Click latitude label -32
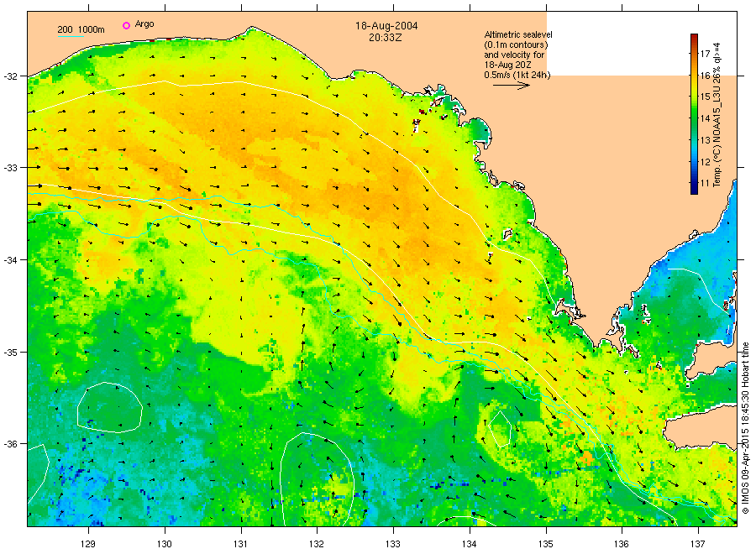Image resolution: width=756 pixels, height=554 pixels. pos(11,76)
